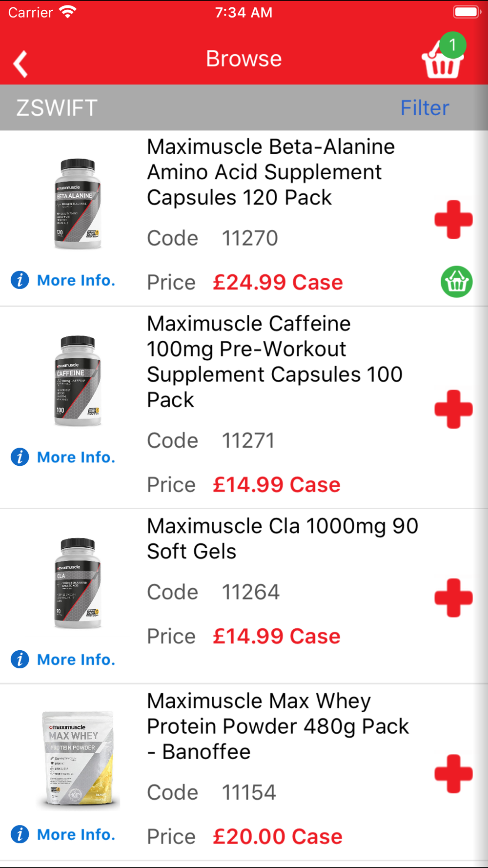Screen dimensions: 488x868
Task: View Caffeine bottle product image
Action: 78,381
